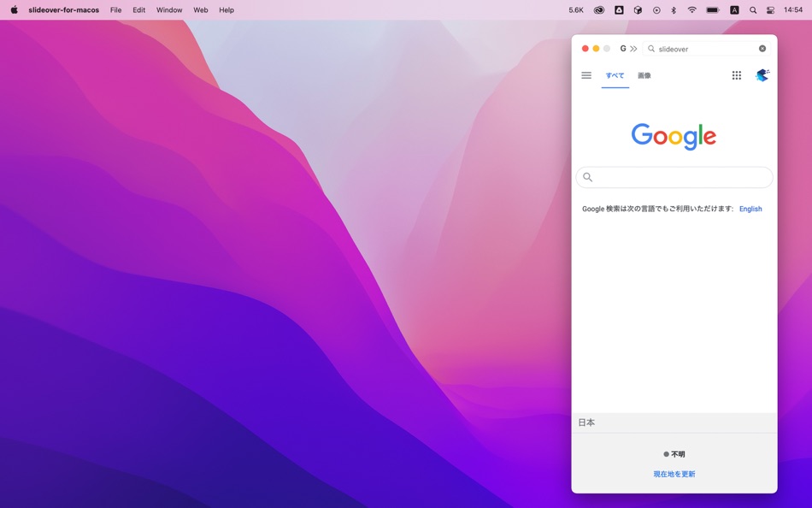Open Spotlight search in menu bar
812x508 pixels.
(753, 10)
